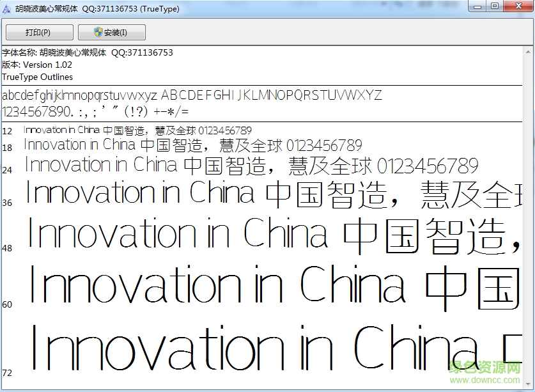This screenshot has height=392, width=535.
Task: Click the lowercase alphabet sample row
Action: (x=192, y=95)
